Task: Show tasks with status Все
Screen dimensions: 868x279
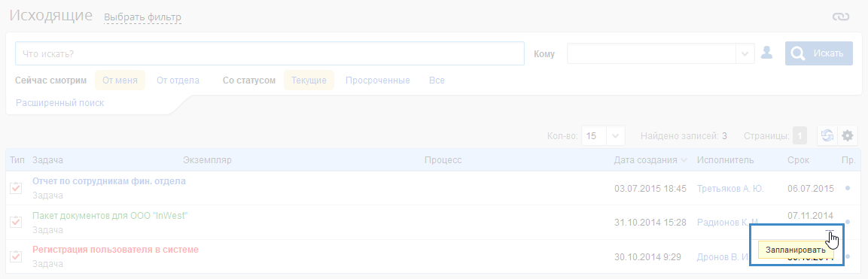Action: [x=437, y=80]
